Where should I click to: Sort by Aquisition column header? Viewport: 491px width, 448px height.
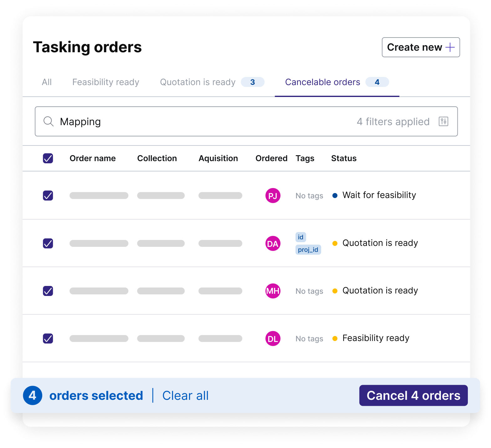[218, 158]
